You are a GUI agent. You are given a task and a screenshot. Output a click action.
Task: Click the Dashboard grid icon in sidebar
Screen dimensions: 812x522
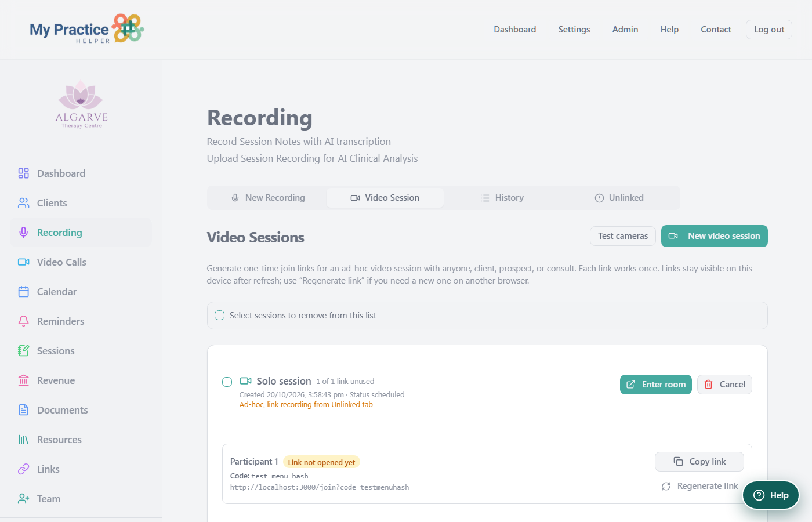[x=23, y=173]
